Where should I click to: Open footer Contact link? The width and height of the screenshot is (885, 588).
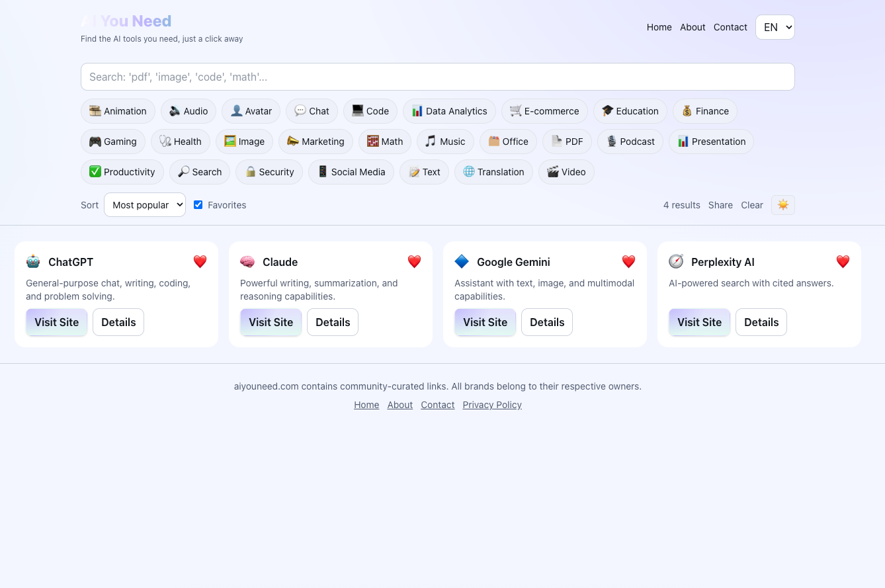pyautogui.click(x=438, y=405)
